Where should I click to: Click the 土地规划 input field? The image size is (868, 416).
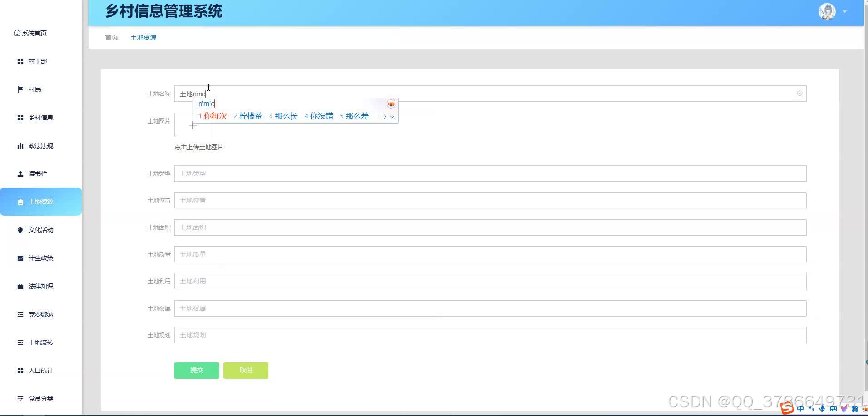pos(490,335)
